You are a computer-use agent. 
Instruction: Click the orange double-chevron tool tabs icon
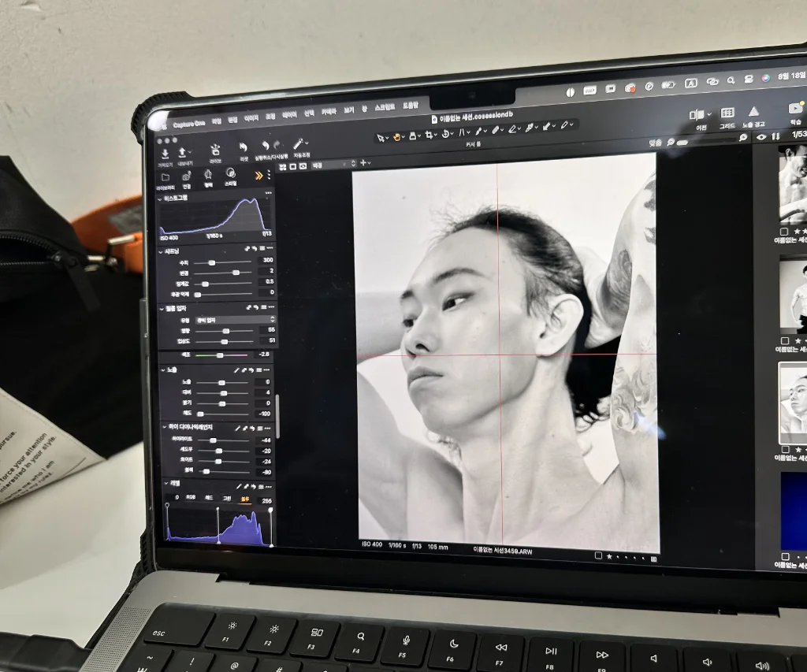coord(258,176)
